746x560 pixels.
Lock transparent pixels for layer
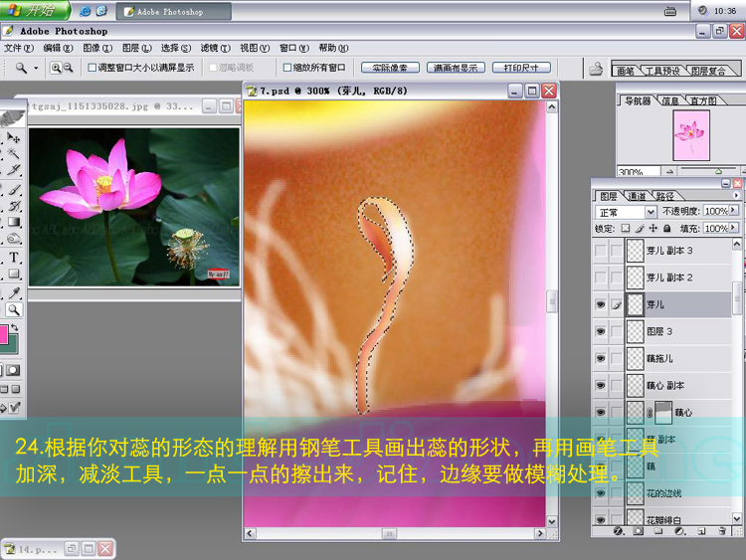pos(626,229)
